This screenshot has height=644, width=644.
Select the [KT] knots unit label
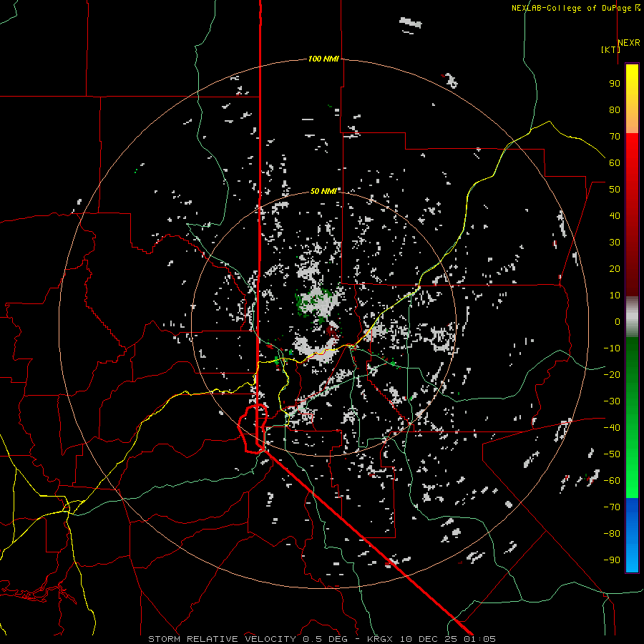point(611,49)
